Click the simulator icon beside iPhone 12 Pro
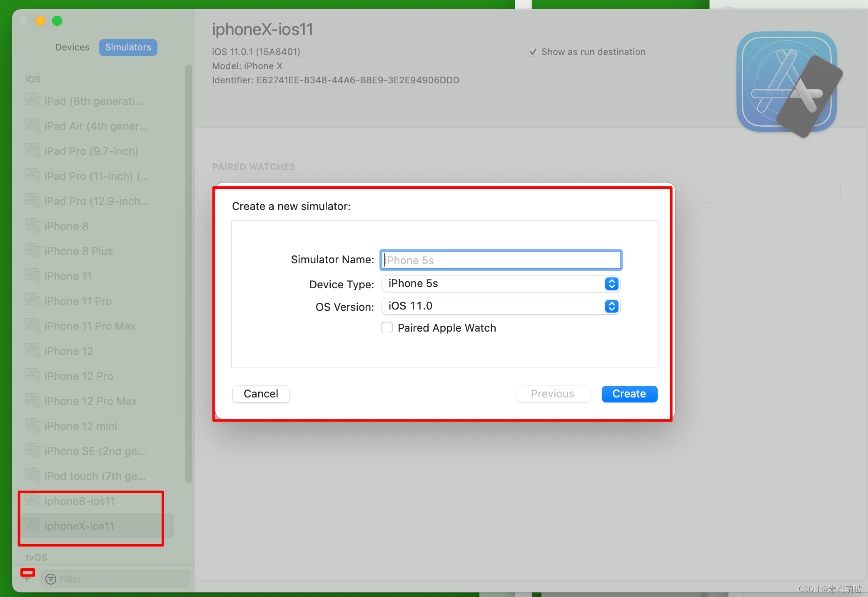The image size is (868, 597). (32, 376)
